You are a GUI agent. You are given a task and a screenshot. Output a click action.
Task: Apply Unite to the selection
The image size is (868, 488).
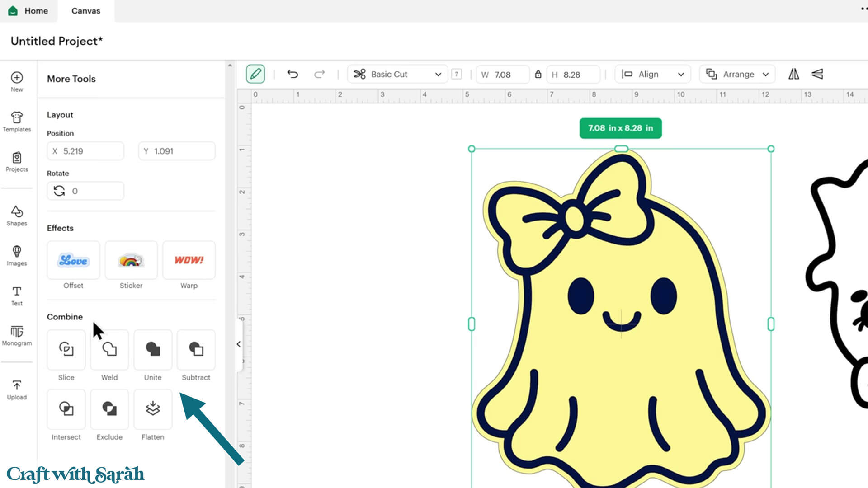tap(153, 349)
